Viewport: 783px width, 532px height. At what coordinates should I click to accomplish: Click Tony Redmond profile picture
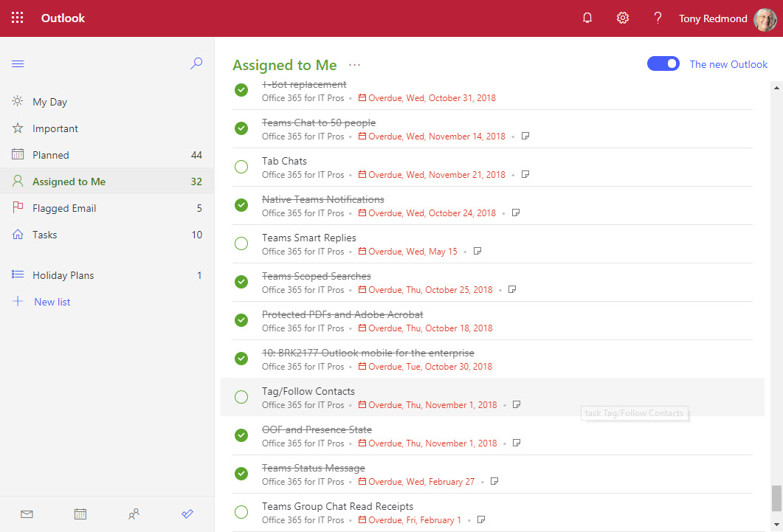click(765, 19)
